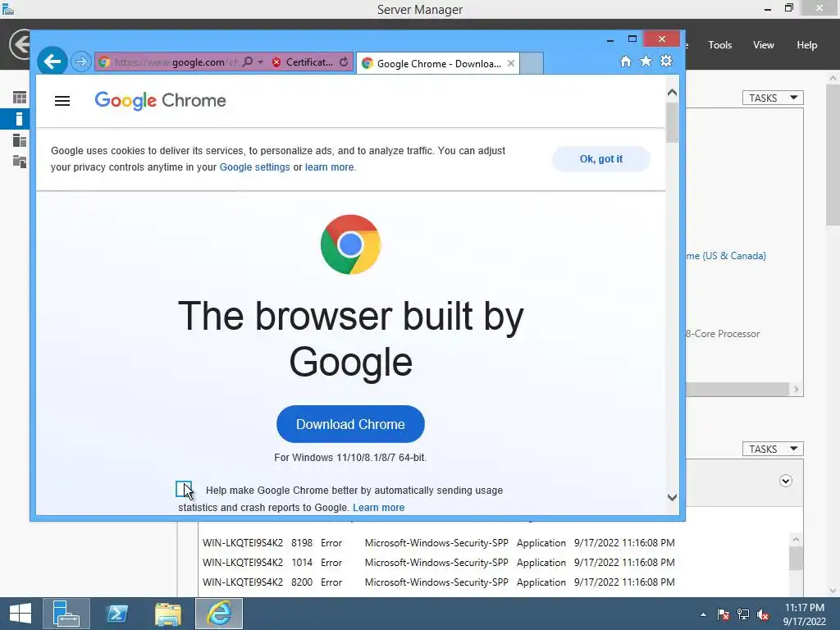Open the Internet Explorer Home icon
Image resolution: width=840 pixels, height=630 pixels.
pos(625,61)
